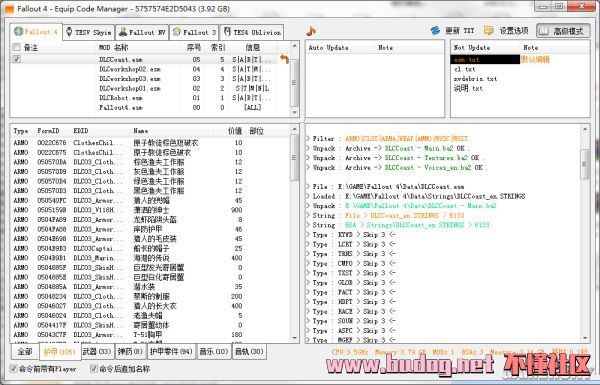Screen dimensions: 600x385
Task: Click the 更新 TXT refresh button
Action: (452, 31)
